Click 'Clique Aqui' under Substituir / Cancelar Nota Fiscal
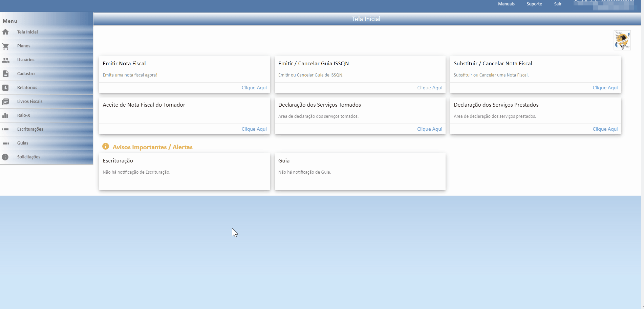Image resolution: width=644 pixels, height=309 pixels. click(605, 88)
